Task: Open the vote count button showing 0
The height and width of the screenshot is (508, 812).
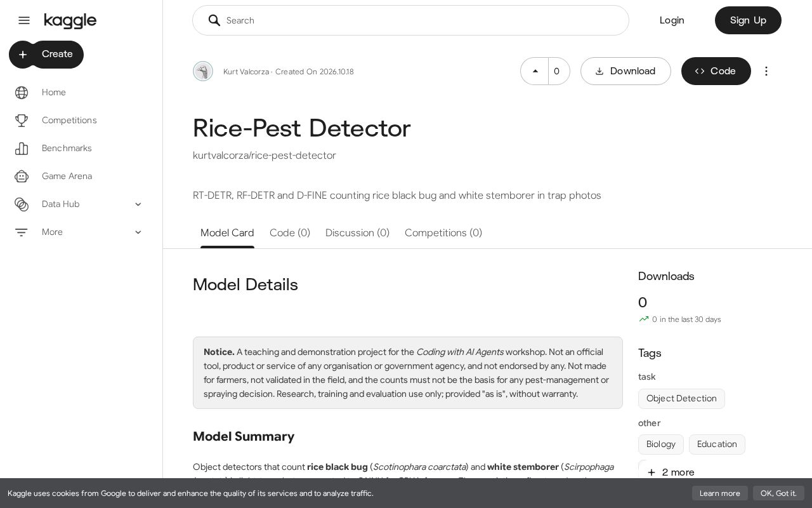Action: [x=559, y=71]
